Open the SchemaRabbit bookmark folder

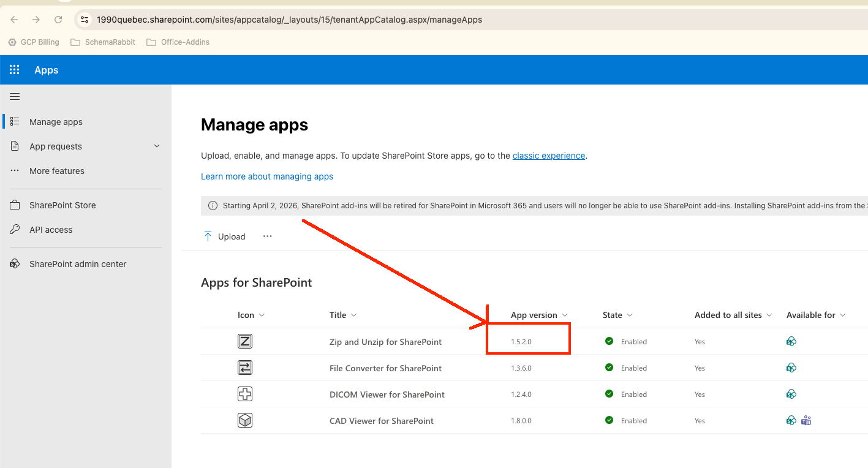pos(103,42)
